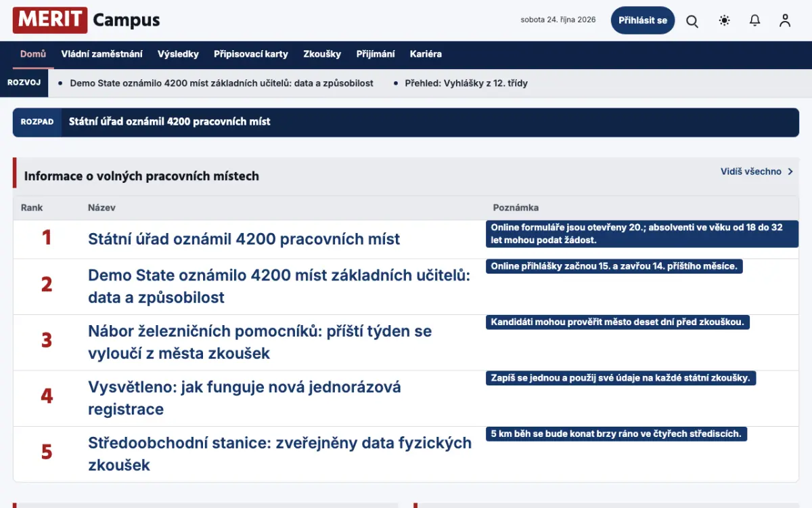Click note 'Kandidáti mohou prověřit město'

(x=618, y=322)
